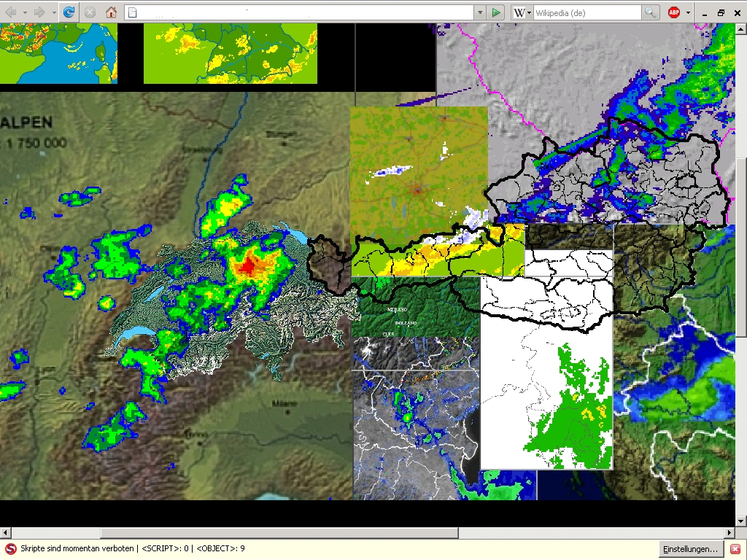This screenshot has width=747, height=560.
Task: Click the BOLZANO label on the map
Action: point(406,323)
